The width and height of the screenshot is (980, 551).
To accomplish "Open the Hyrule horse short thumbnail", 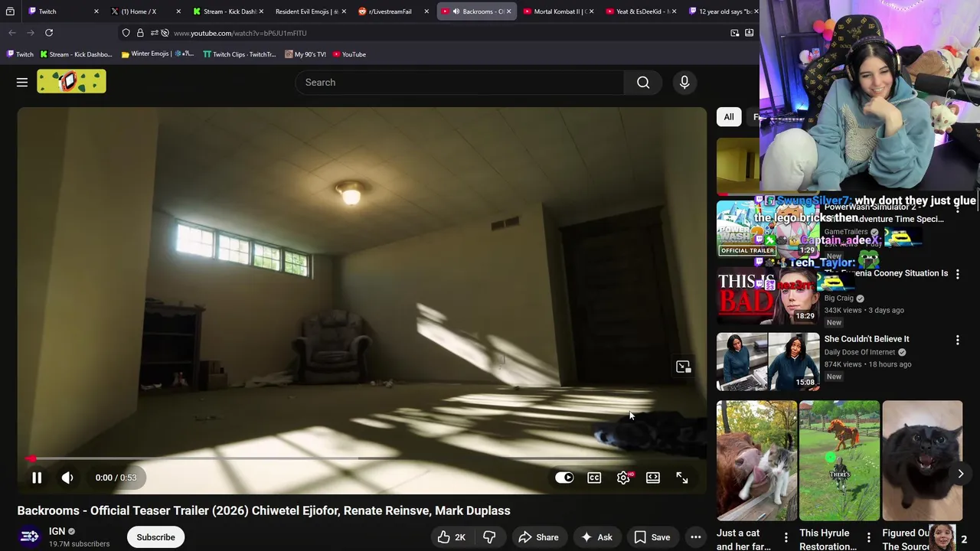I will pos(839,461).
